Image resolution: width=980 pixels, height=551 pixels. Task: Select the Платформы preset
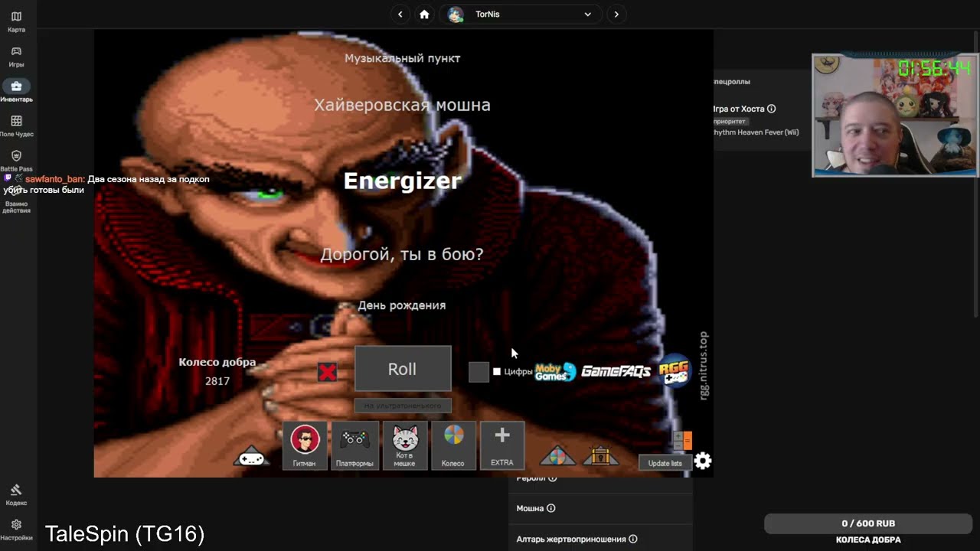[354, 445]
